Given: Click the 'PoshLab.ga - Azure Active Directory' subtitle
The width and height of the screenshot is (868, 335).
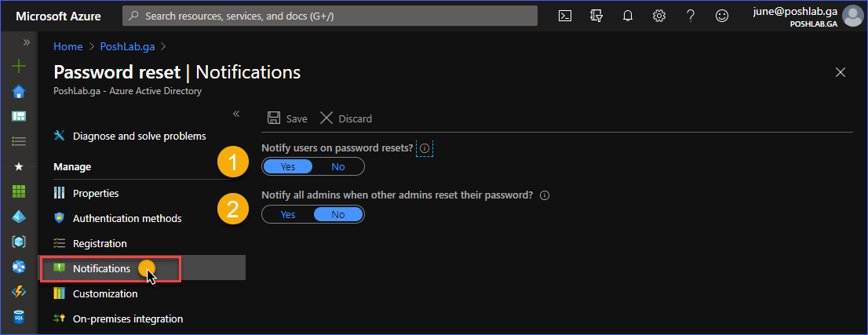Looking at the screenshot, I should [127, 91].
